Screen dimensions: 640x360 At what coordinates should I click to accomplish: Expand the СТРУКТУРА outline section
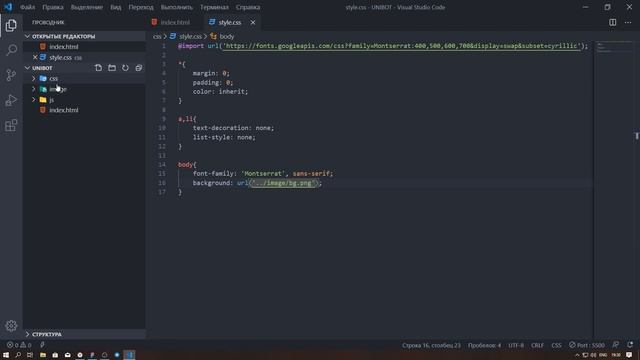(x=84, y=334)
